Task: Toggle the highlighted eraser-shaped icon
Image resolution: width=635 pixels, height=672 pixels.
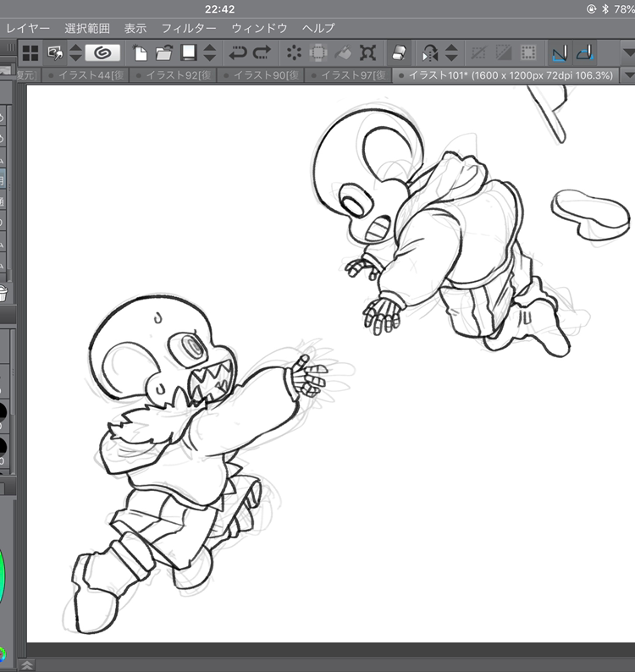Action: (399, 53)
